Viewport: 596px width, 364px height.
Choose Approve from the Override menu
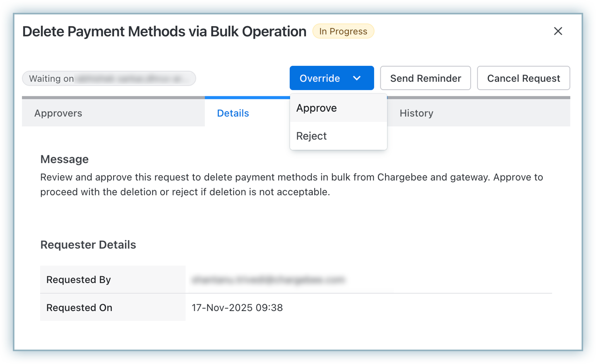[x=317, y=108]
